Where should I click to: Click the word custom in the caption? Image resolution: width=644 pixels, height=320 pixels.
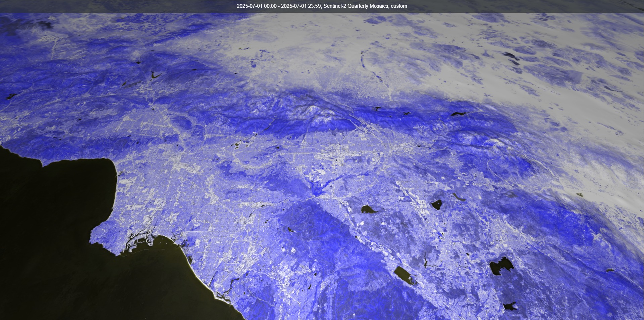pos(399,6)
